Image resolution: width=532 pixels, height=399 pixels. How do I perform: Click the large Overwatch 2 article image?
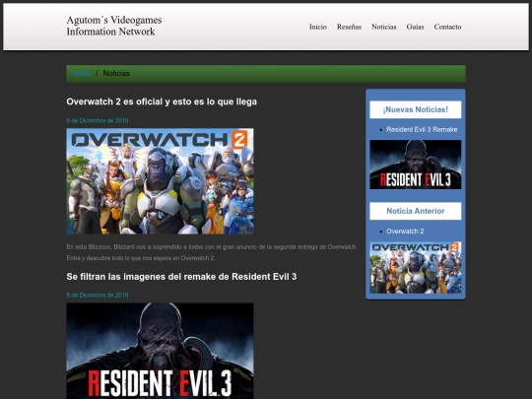pos(160,181)
